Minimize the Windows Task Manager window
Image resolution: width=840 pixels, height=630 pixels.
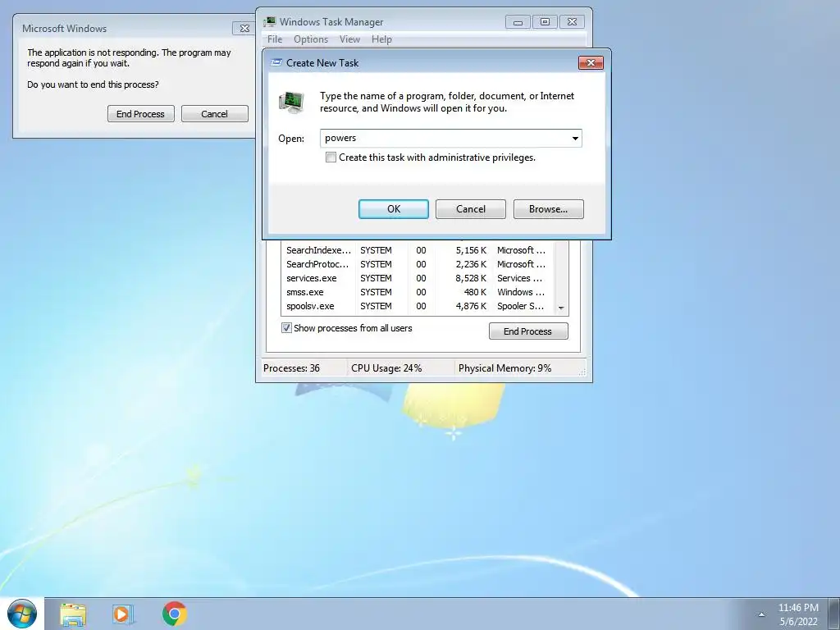[x=518, y=22]
